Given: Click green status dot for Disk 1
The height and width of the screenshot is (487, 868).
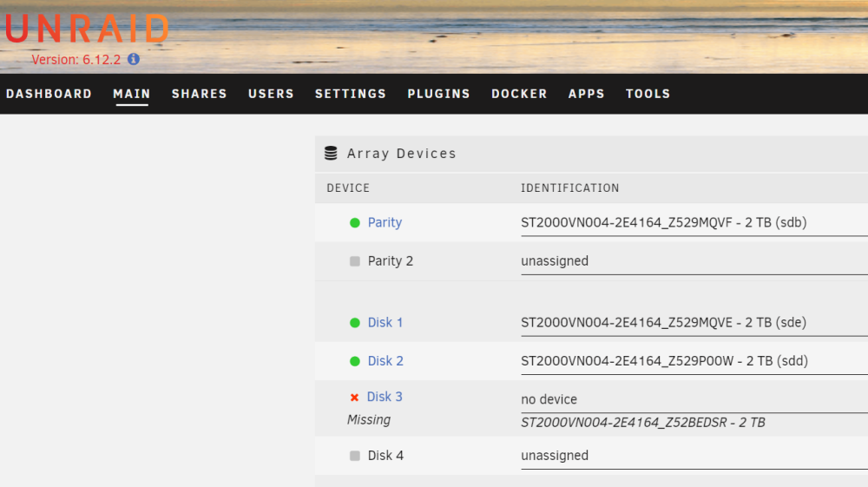Looking at the screenshot, I should 355,323.
